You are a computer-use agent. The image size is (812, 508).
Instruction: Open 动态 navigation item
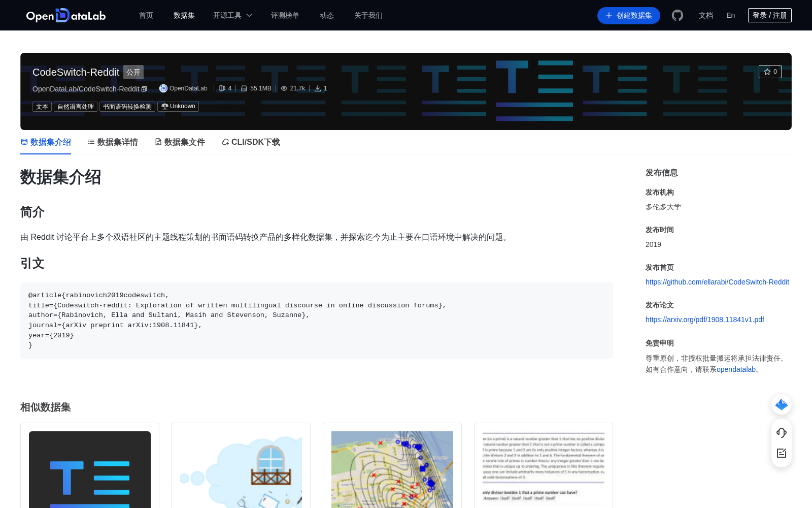327,15
